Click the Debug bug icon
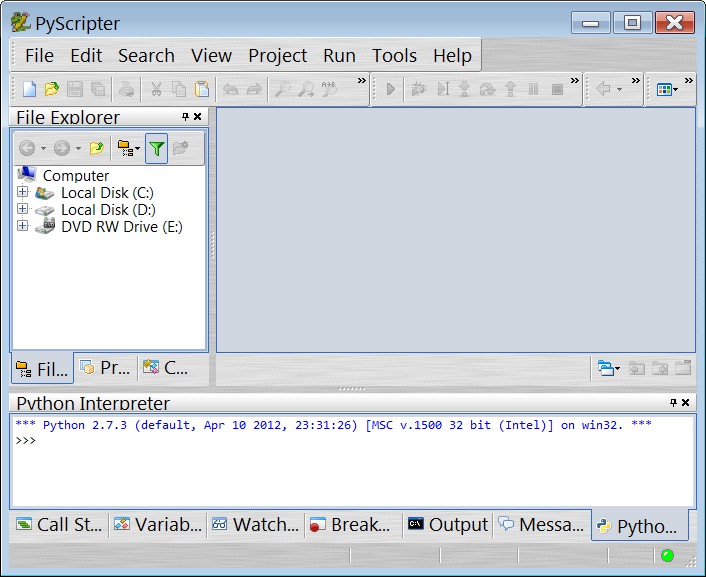Viewport: 706px width, 577px height. 418,89
